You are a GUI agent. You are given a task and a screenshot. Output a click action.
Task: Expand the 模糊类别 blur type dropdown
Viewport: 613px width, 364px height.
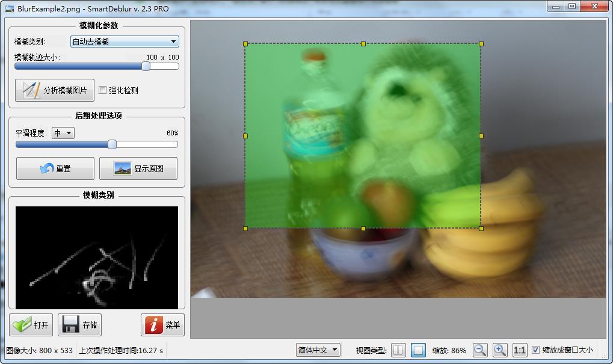click(x=125, y=42)
